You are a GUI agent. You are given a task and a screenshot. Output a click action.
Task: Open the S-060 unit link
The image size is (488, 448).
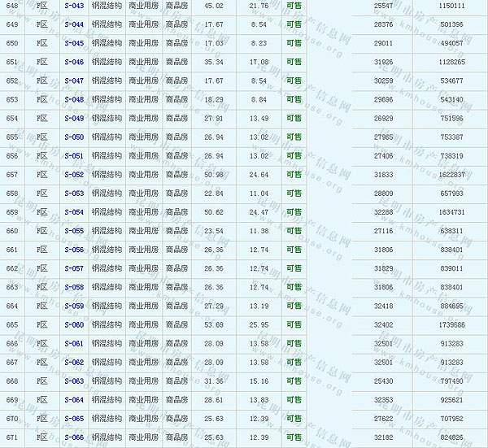pyautogui.click(x=74, y=325)
